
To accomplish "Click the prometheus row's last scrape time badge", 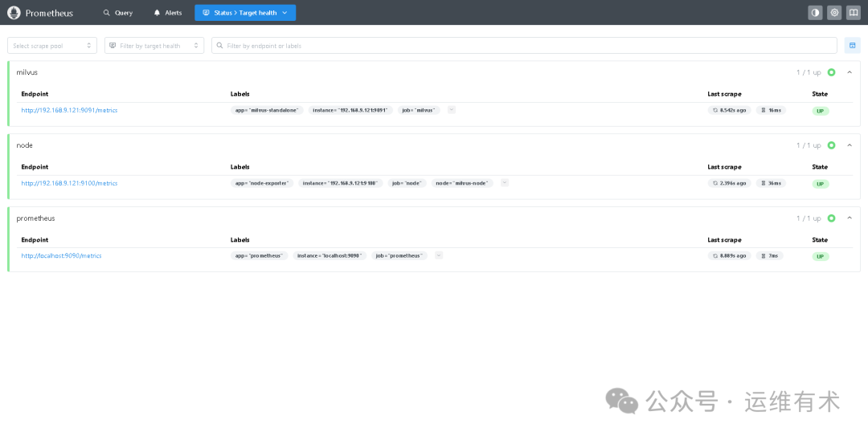I will tap(730, 256).
